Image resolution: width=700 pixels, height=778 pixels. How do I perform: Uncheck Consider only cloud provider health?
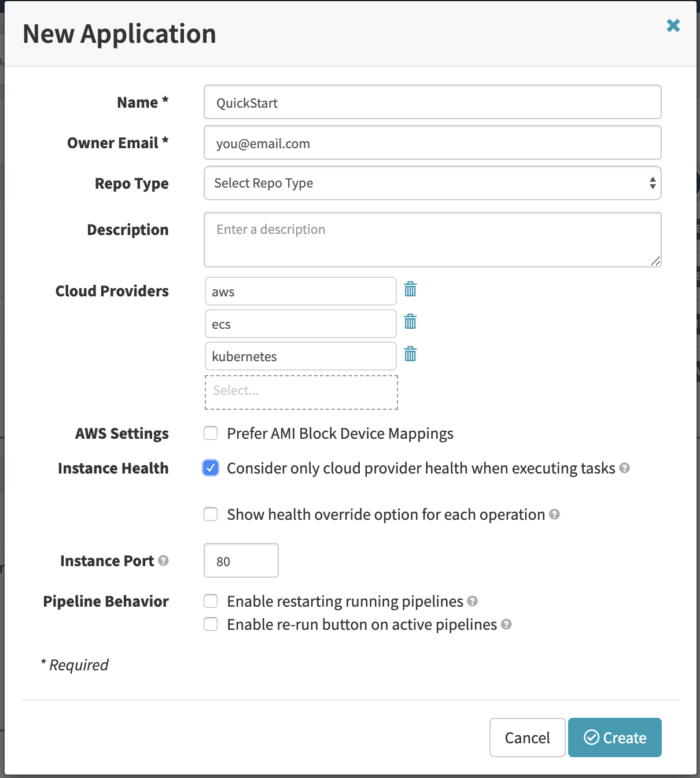(211, 468)
